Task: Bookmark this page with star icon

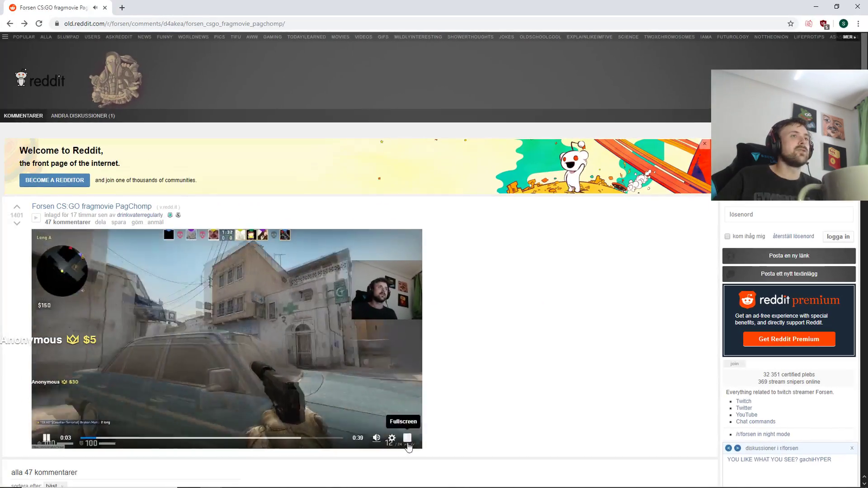Action: 790,23
